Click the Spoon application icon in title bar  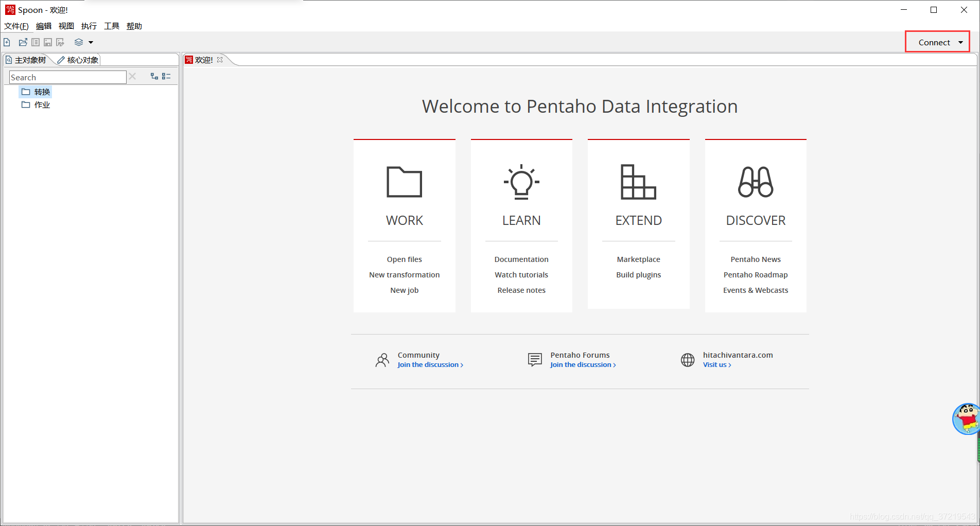coord(10,10)
